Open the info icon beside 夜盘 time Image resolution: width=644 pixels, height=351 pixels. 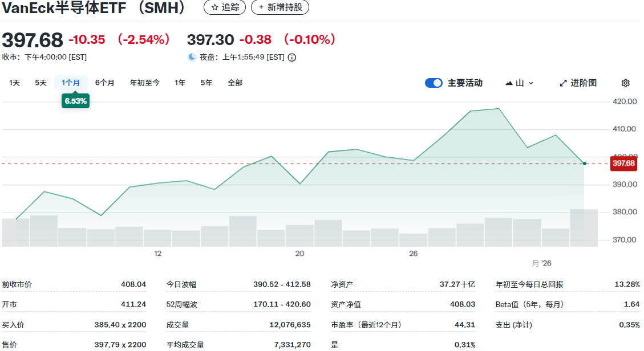coord(291,57)
